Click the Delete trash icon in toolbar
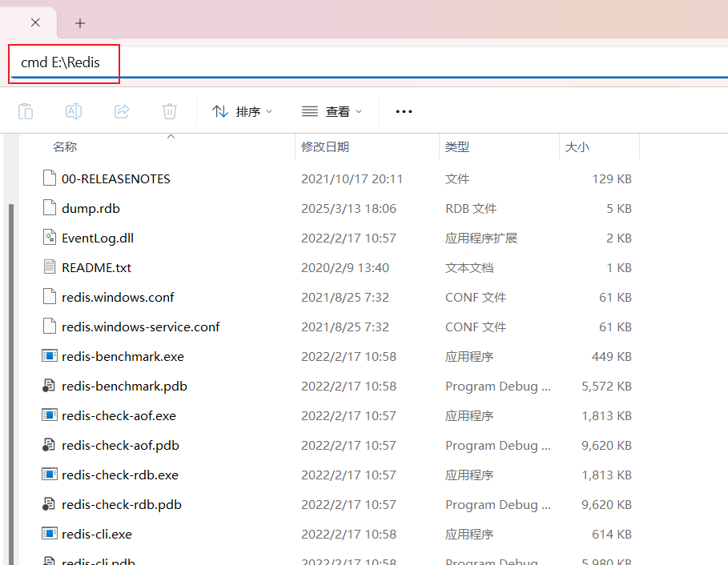728x565 pixels. click(170, 112)
